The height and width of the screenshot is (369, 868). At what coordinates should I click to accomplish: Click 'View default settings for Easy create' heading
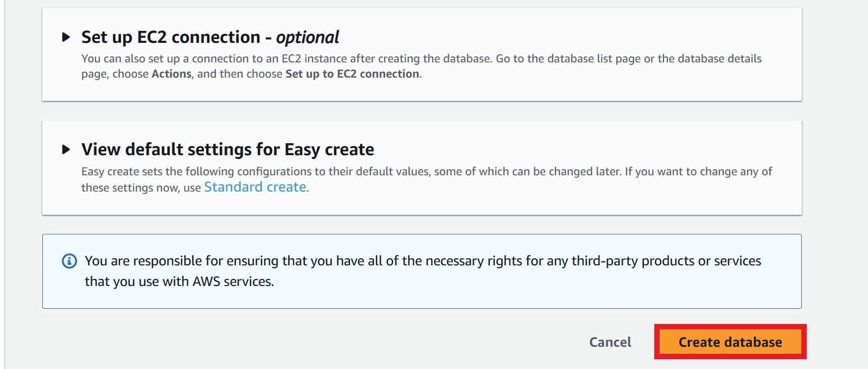tap(227, 149)
